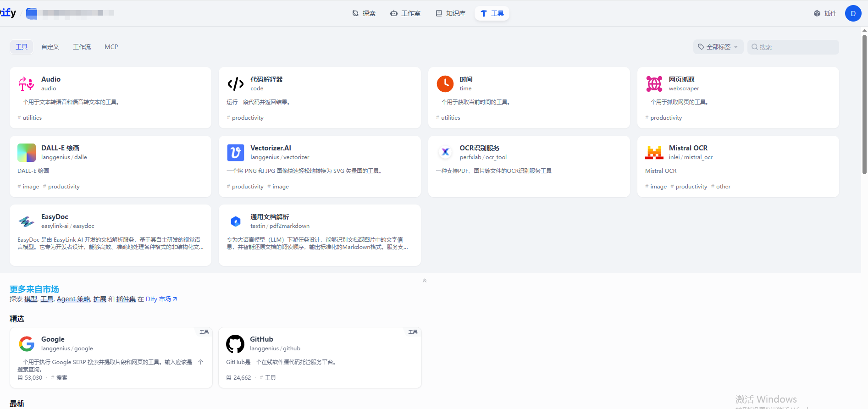Click the 更多来自市场 heading

click(34, 289)
